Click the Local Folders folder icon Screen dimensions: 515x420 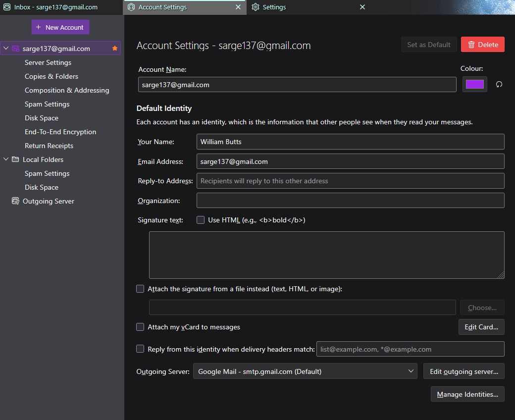[x=15, y=159]
